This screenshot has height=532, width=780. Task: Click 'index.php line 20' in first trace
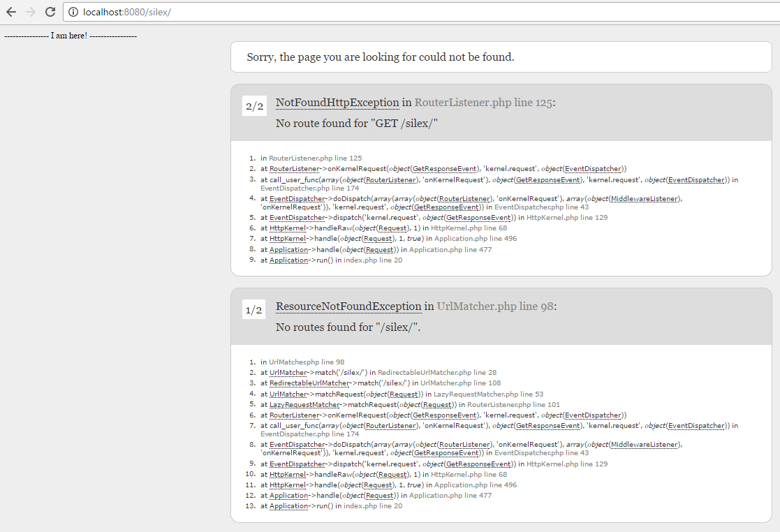tap(373, 260)
